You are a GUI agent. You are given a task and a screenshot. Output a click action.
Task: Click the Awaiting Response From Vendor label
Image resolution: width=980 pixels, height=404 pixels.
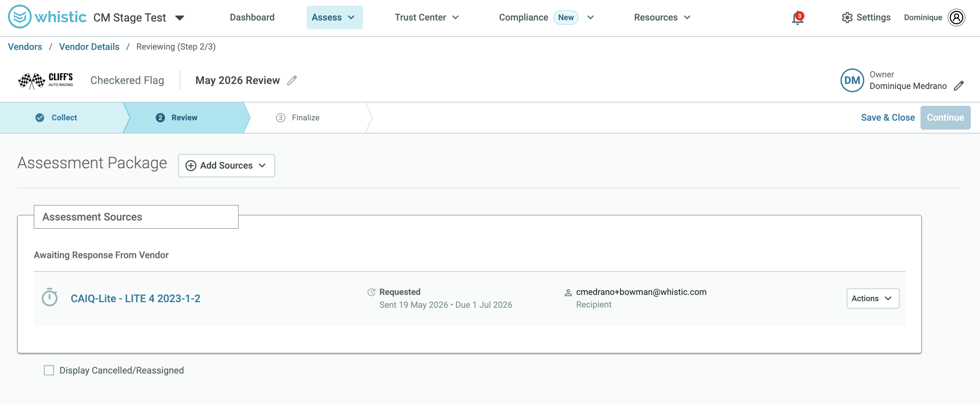[101, 255]
